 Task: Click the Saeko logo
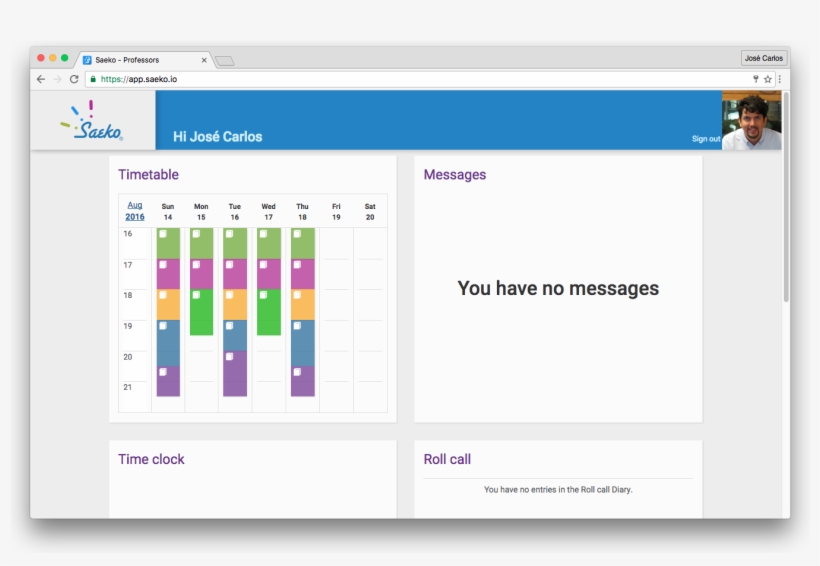point(92,121)
